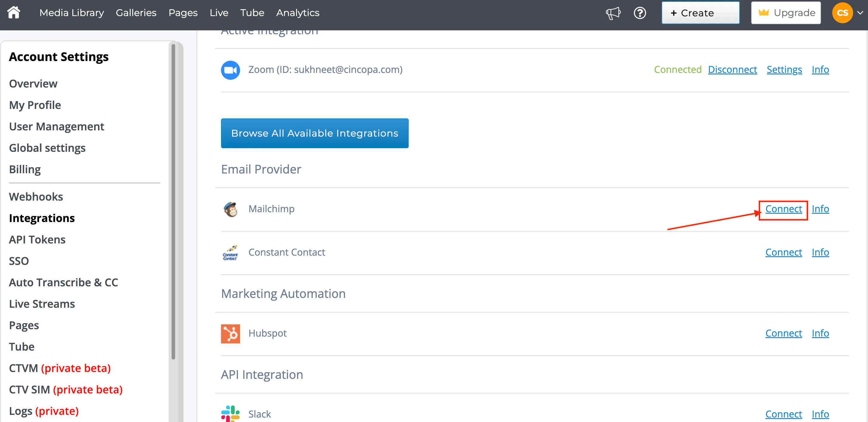Connect the Slack integration
This screenshot has height=422, width=868.
tap(783, 414)
